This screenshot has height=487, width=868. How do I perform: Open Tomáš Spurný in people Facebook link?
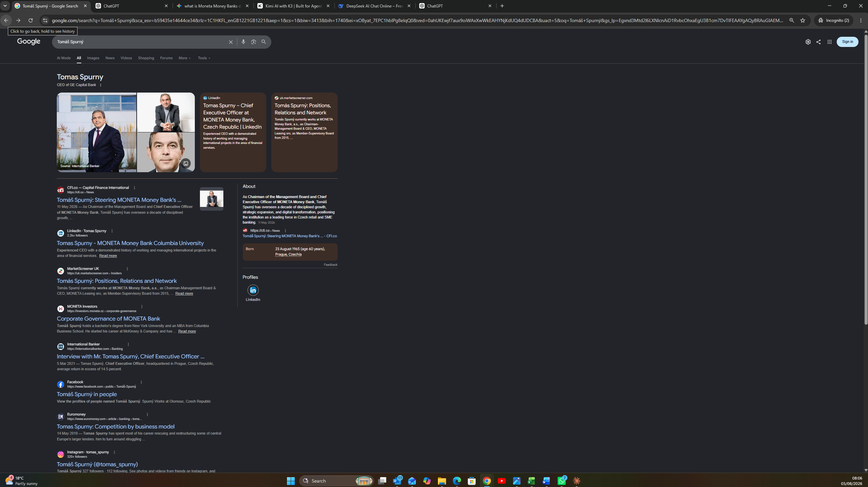click(87, 394)
